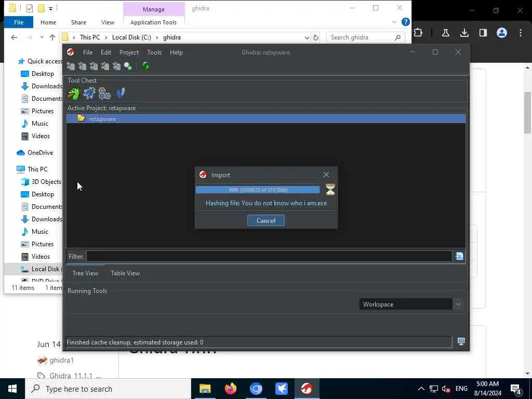Click the search magnifier in Explorer search box
The image size is (532, 399).
coord(397,37)
